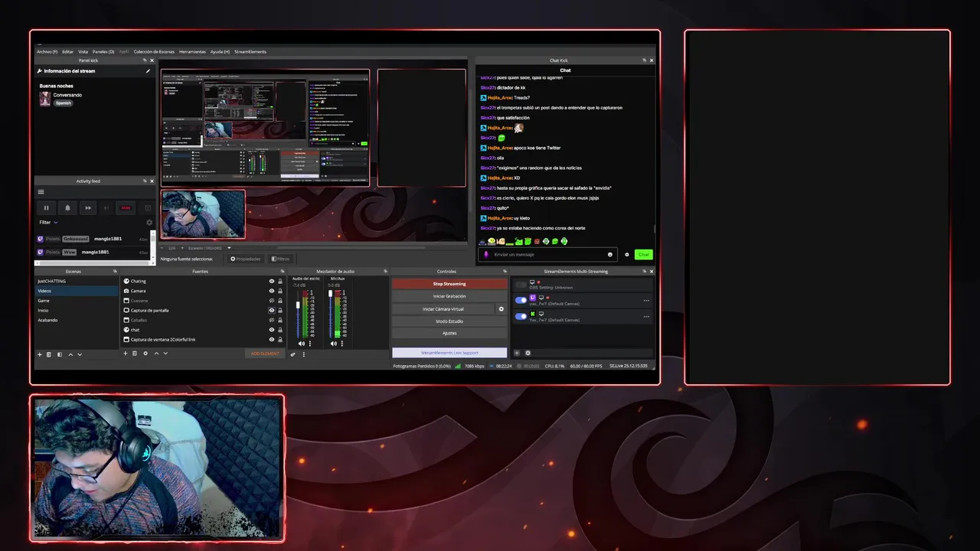
Task: Toggle visibility of the chat source
Action: pos(272,330)
